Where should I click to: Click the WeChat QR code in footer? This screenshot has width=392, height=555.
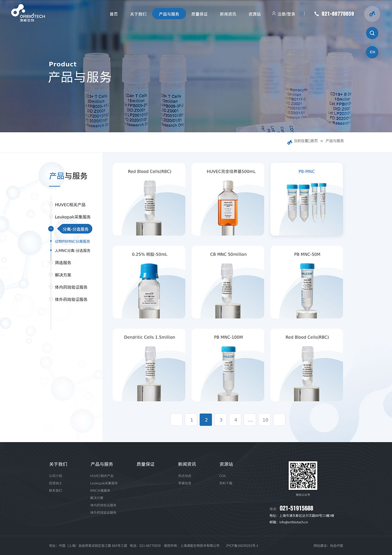(303, 475)
